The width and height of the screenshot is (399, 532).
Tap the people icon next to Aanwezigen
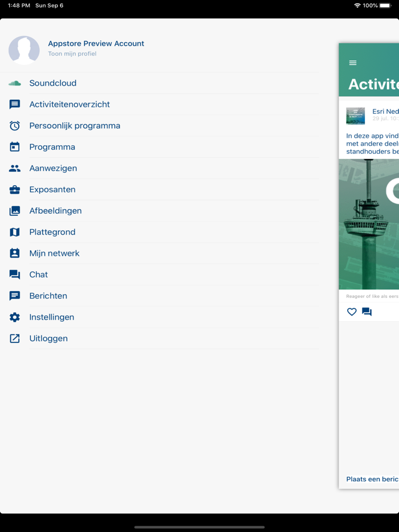(15, 168)
